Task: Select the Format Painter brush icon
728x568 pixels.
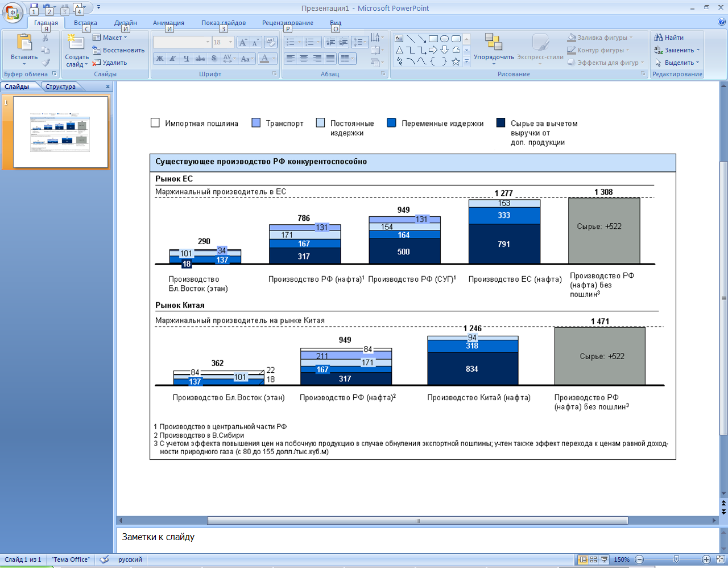Action: 45,63
